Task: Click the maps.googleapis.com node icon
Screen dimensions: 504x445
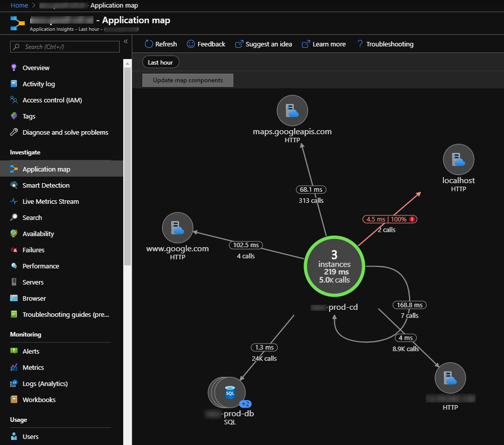Action: (x=292, y=111)
